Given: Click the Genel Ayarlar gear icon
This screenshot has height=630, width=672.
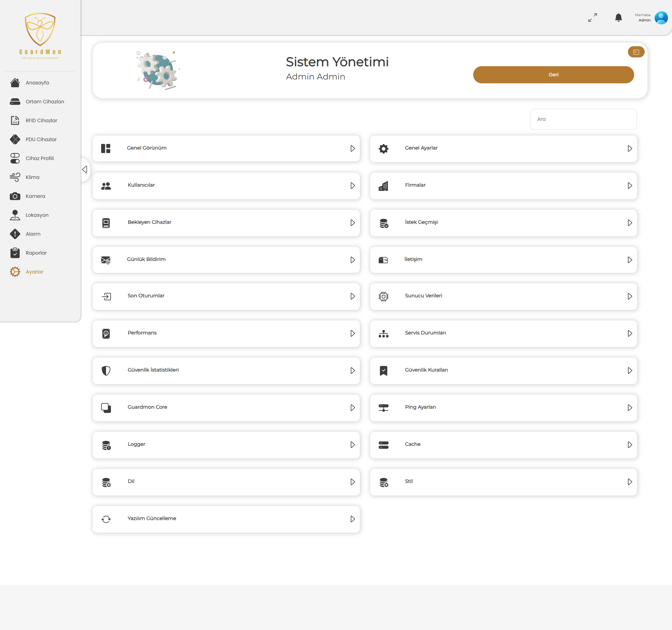Looking at the screenshot, I should coord(384,148).
